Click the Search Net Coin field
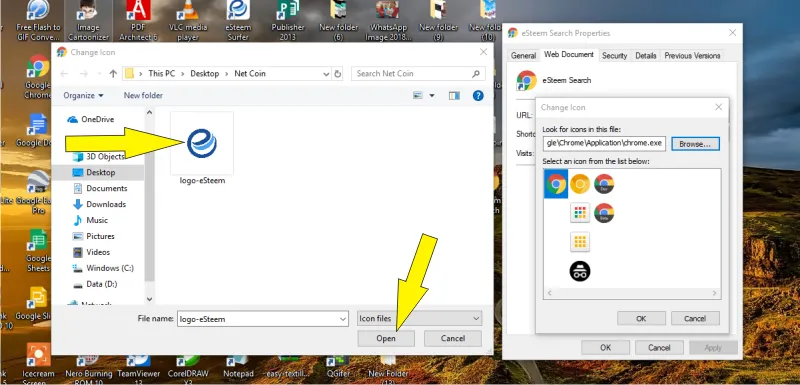The image size is (800, 385). [x=418, y=73]
